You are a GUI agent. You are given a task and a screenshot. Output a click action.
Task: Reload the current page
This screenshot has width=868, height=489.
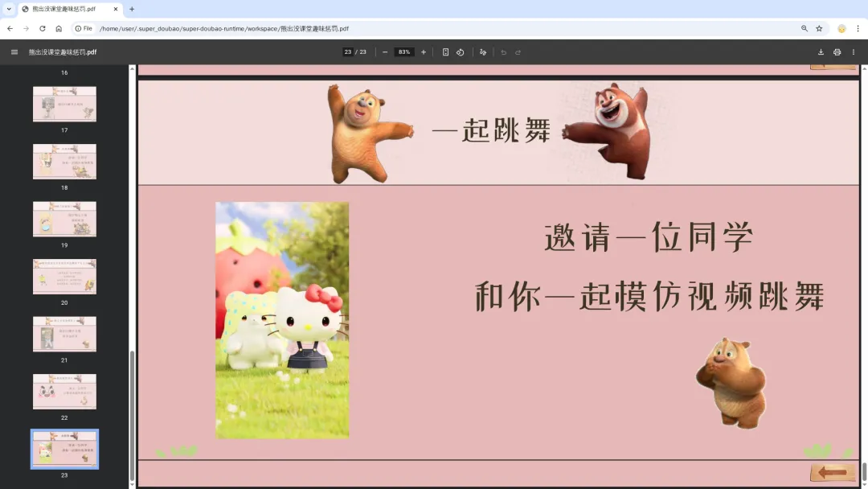(42, 28)
